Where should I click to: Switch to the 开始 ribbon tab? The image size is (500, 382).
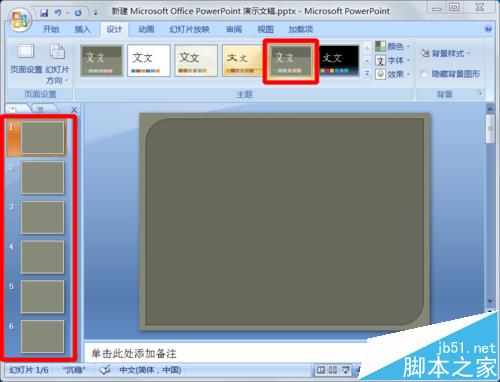(x=51, y=29)
